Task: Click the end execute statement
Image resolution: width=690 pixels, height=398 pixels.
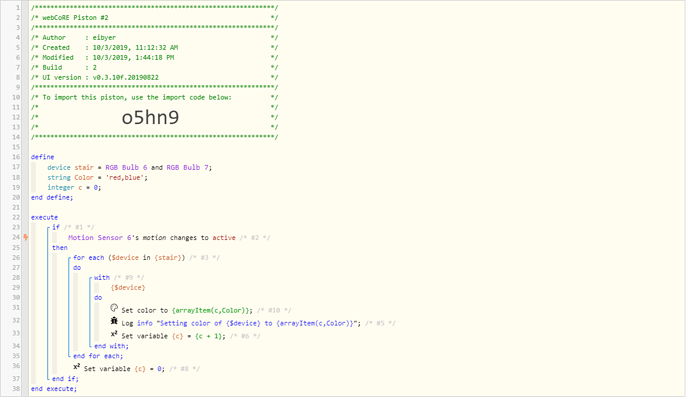Action: pos(54,389)
